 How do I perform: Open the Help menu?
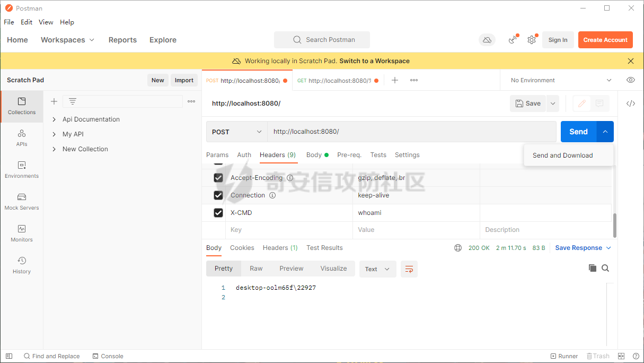[67, 22]
